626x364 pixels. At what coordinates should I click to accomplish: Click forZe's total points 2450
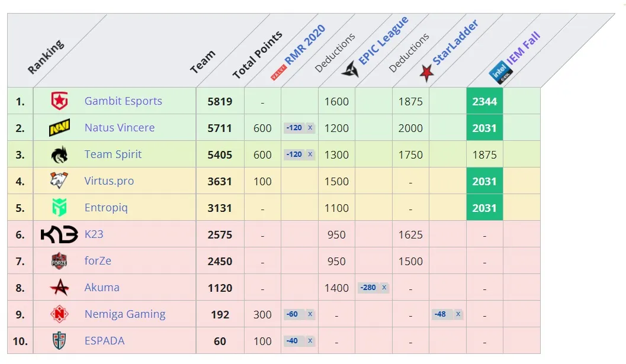coord(220,262)
